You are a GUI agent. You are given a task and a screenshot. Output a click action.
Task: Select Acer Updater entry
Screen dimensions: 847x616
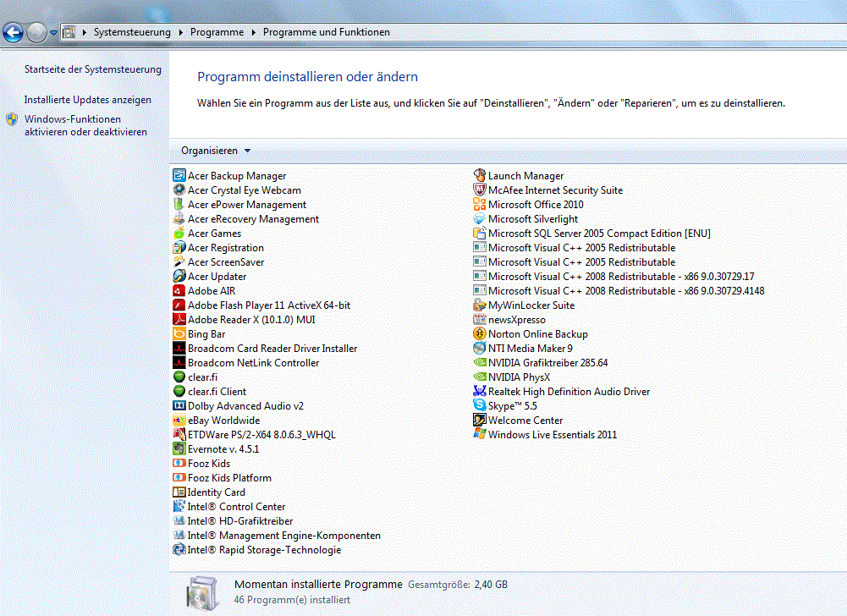pyautogui.click(x=210, y=276)
